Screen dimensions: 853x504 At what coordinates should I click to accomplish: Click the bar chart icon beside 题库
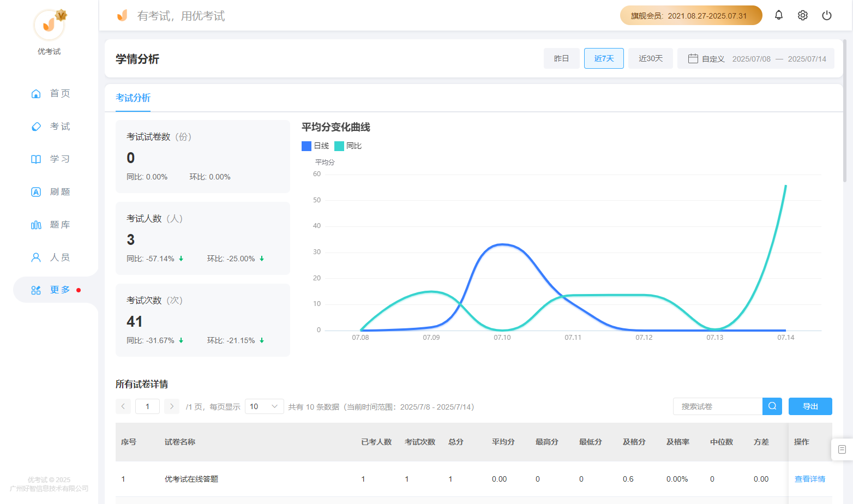[36, 225]
